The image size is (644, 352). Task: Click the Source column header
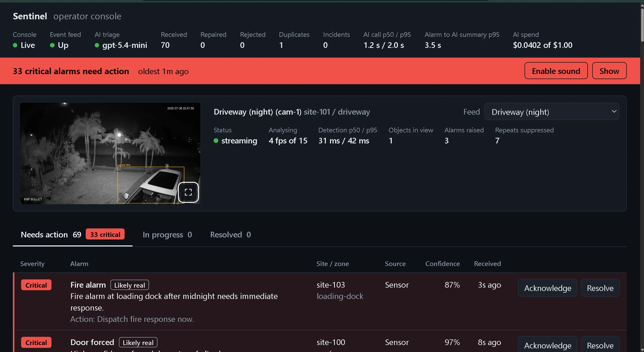coord(395,264)
